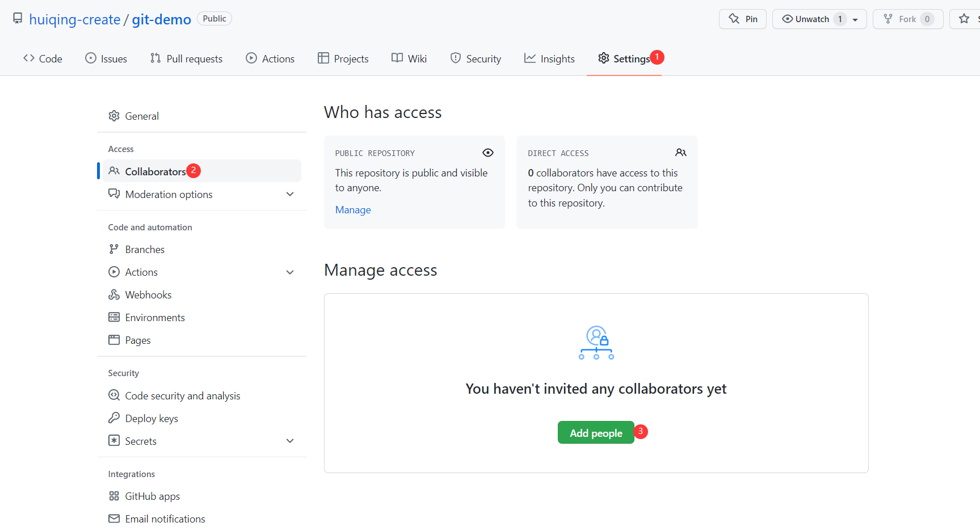Viewport: 980px width, 531px height.
Task: Open the git-demo repository link
Action: 162,19
